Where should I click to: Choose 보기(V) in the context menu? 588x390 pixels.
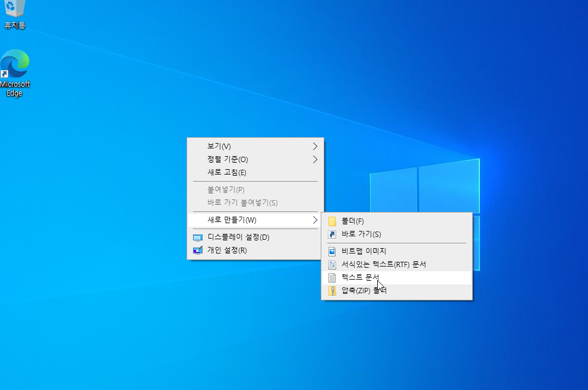255,147
